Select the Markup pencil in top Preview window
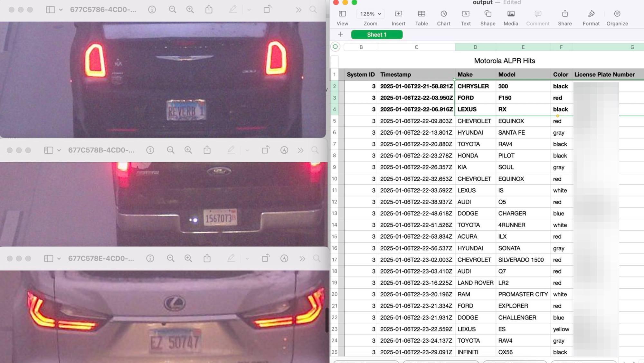The image size is (644, 363). tap(232, 9)
